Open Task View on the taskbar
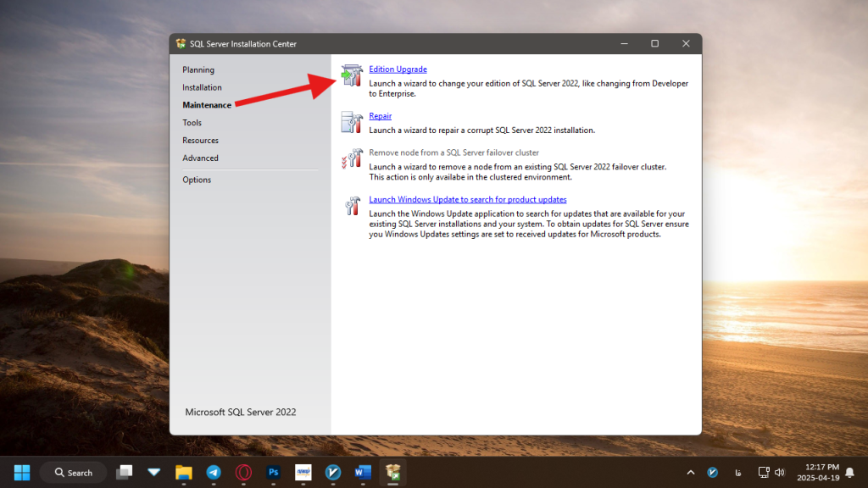This screenshot has width=868, height=488. coord(124,473)
